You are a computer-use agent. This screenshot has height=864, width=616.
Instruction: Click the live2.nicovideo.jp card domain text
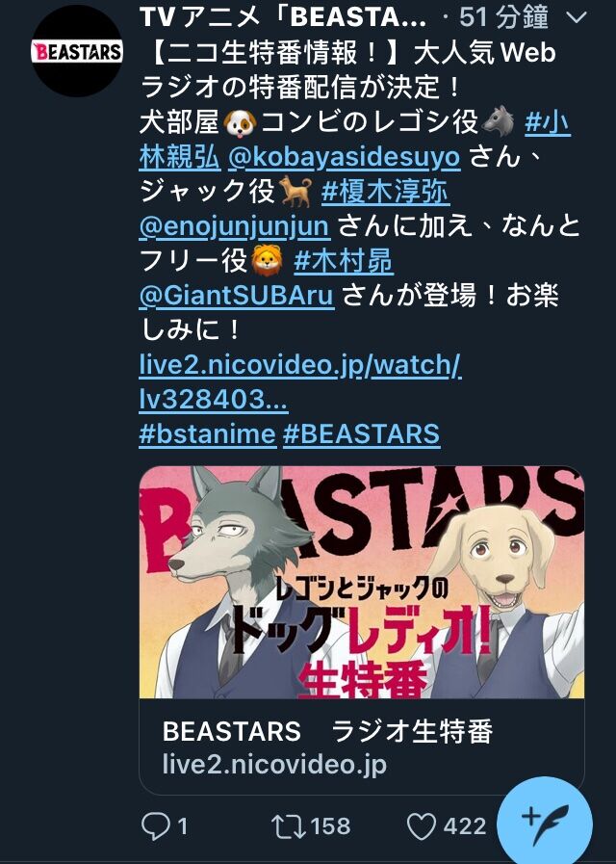pyautogui.click(x=274, y=765)
